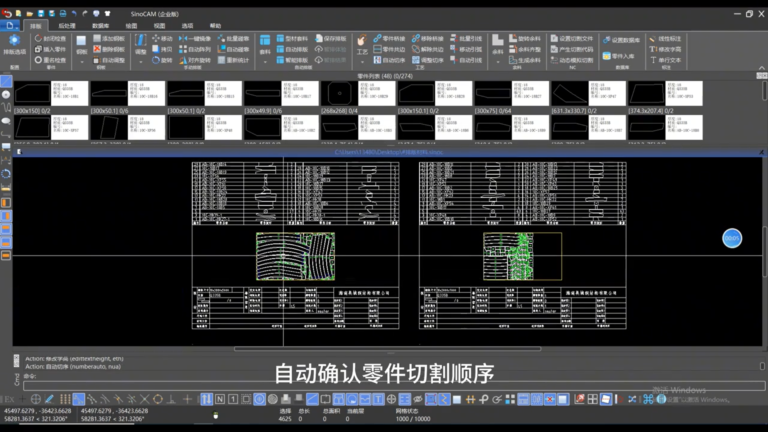Expand the 工艺 process dropdown arrow
The height and width of the screenshot is (432, 768).
point(362,62)
